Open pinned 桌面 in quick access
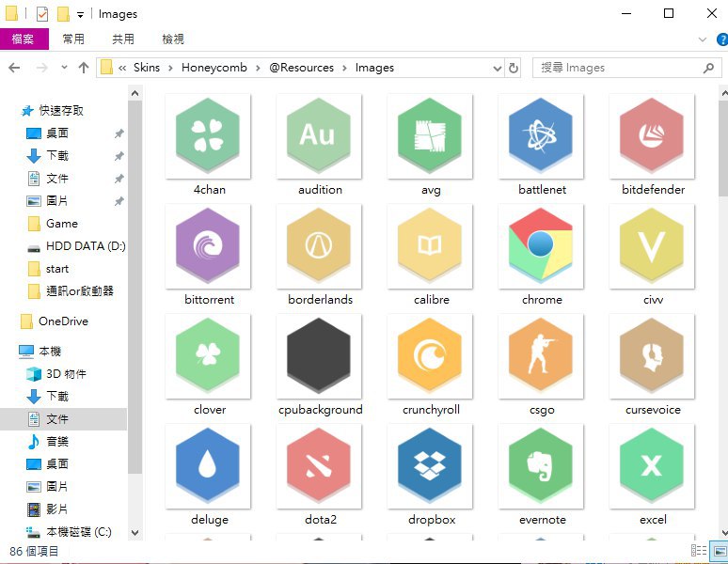Image resolution: width=728 pixels, height=564 pixels. click(57, 133)
